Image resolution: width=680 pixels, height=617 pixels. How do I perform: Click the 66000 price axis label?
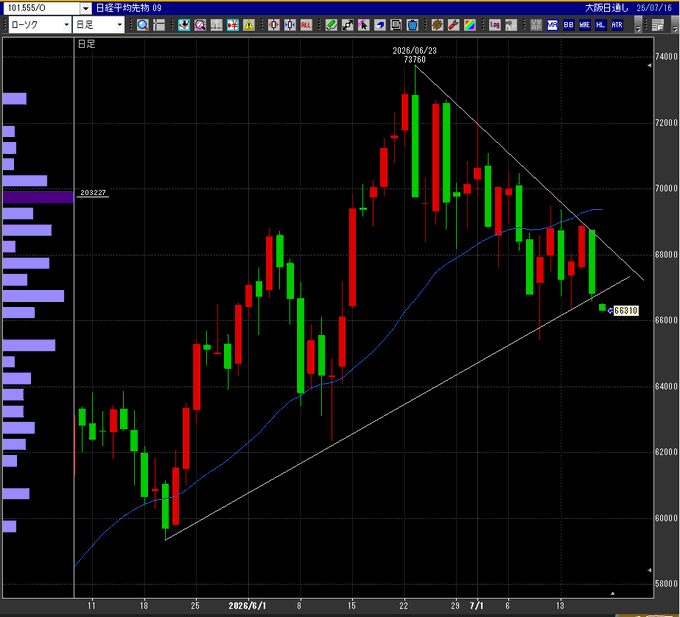[666, 320]
